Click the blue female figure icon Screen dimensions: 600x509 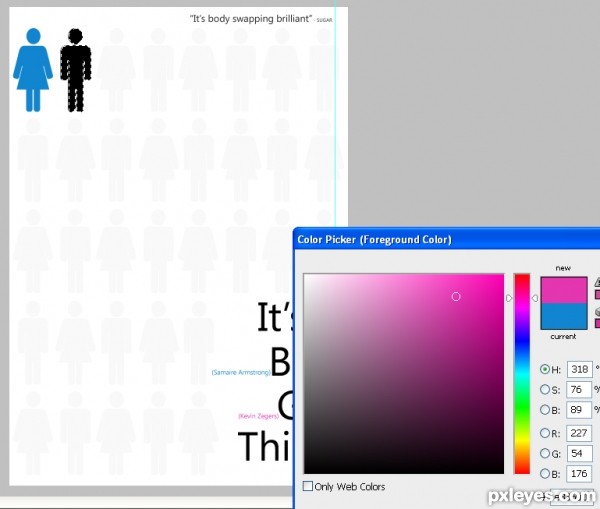click(x=33, y=70)
